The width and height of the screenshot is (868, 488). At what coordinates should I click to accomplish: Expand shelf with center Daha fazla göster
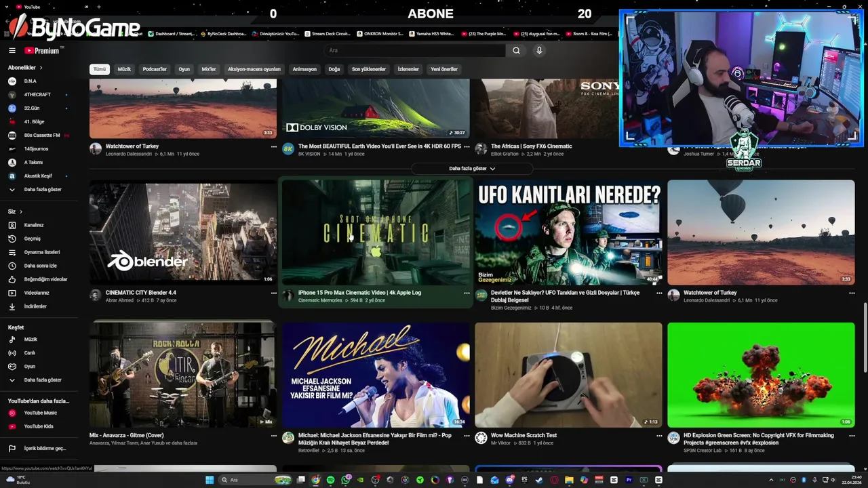pos(472,168)
